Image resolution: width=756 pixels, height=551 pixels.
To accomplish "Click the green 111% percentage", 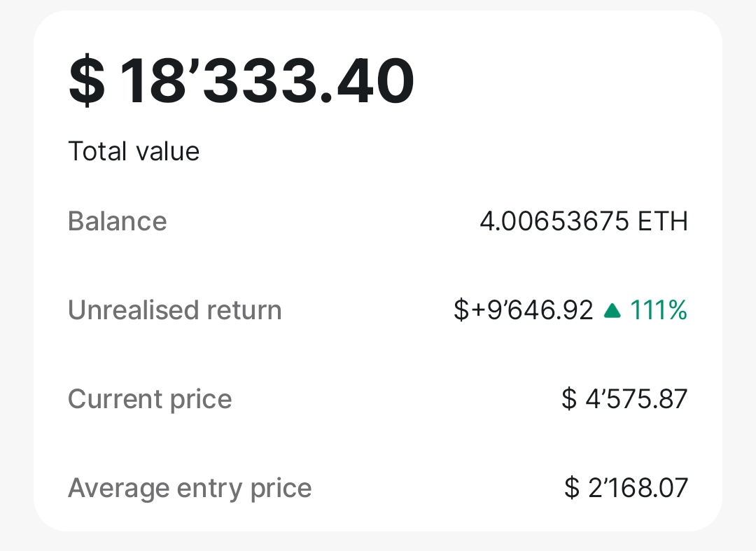I will [659, 310].
